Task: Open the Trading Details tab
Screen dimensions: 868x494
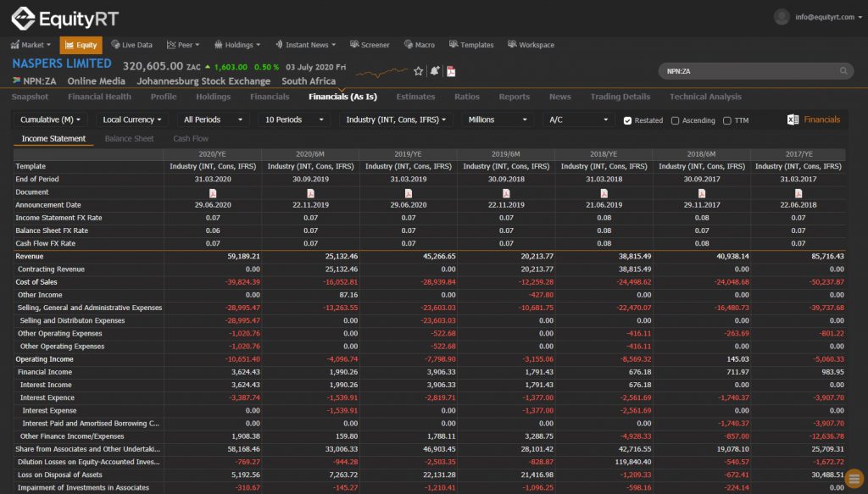Action: pos(620,97)
